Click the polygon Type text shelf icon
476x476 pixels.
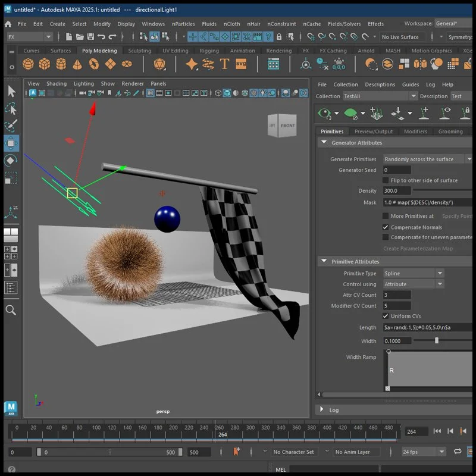click(x=224, y=64)
